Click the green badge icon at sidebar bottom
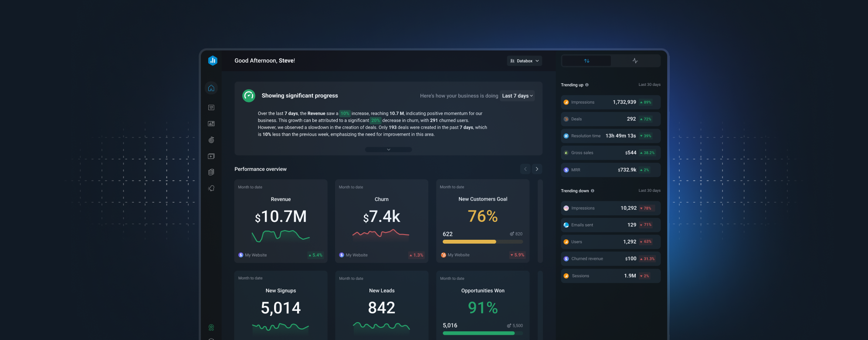Image resolution: width=868 pixels, height=340 pixels. (211, 327)
